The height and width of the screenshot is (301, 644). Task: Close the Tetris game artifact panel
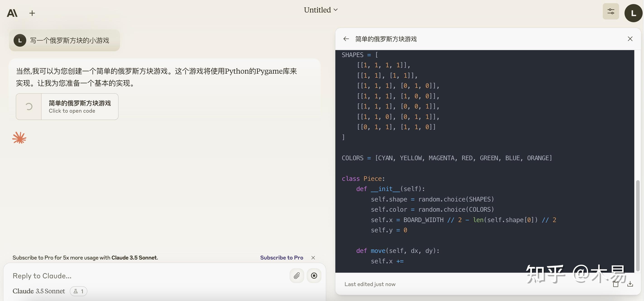pos(630,39)
